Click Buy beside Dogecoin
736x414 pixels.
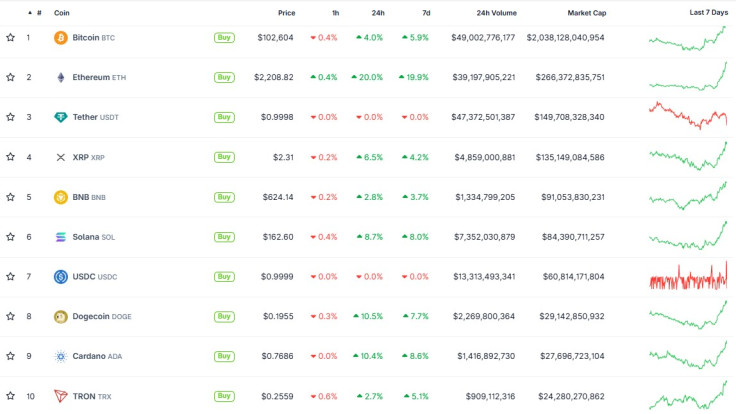click(x=224, y=316)
